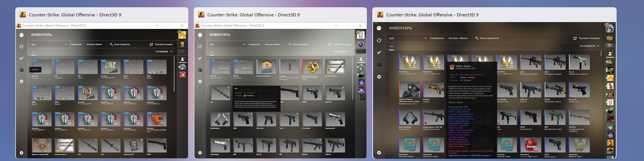Select the XM1014 shotgun item in the right preview
Viewport: 644px width, 161px height.
tap(579, 118)
